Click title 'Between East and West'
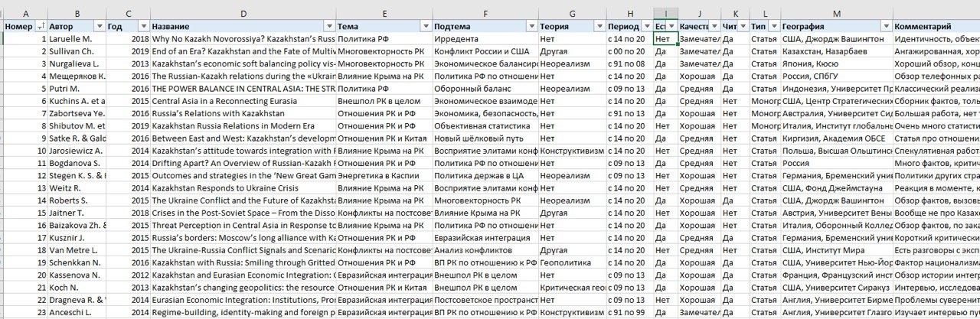This screenshot has width=980, height=319. [243, 138]
